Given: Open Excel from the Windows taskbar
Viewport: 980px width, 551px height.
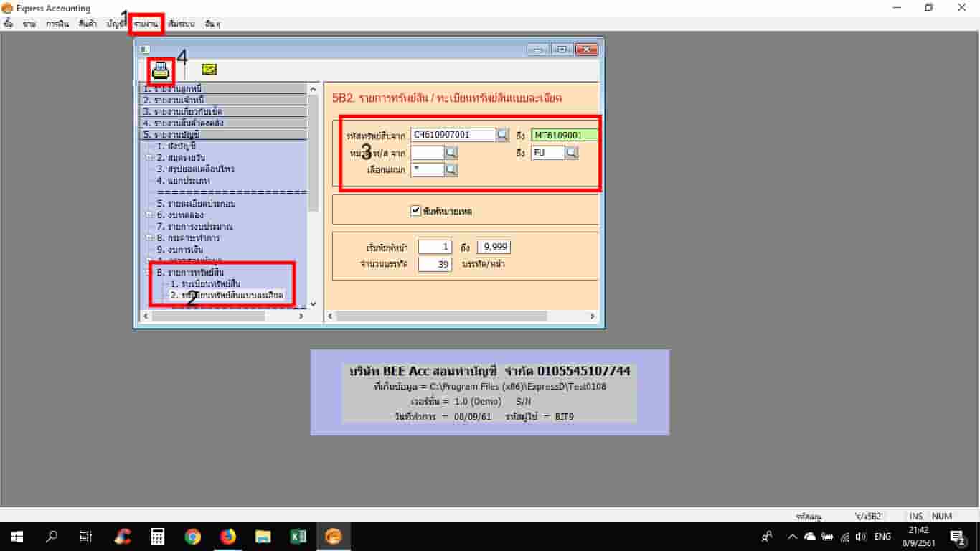Looking at the screenshot, I should click(x=298, y=536).
